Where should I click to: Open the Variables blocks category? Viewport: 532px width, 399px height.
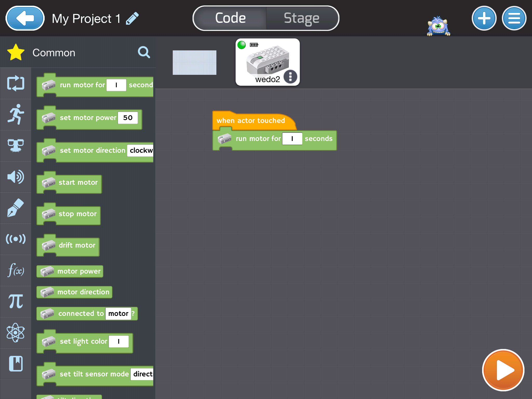[16, 364]
